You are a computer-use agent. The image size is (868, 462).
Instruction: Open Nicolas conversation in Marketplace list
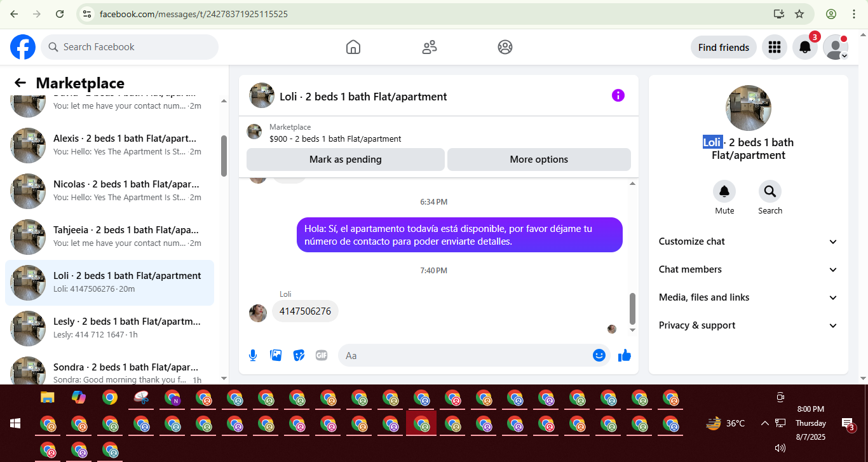click(x=109, y=191)
